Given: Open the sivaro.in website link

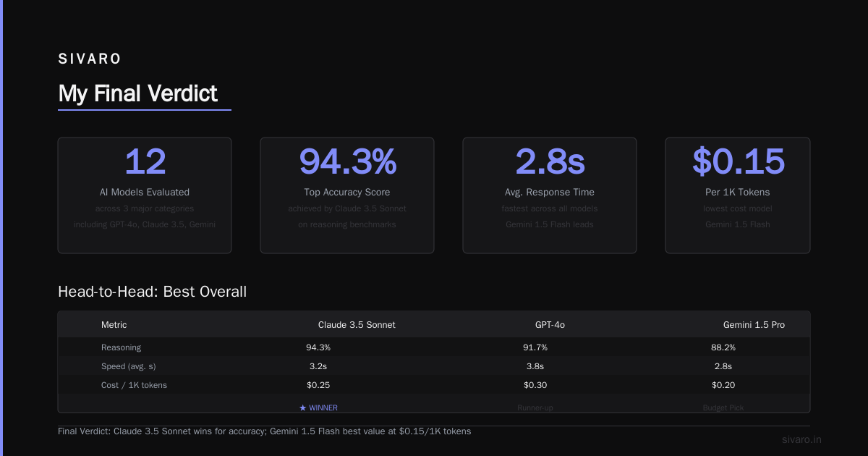Looking at the screenshot, I should (x=801, y=439).
